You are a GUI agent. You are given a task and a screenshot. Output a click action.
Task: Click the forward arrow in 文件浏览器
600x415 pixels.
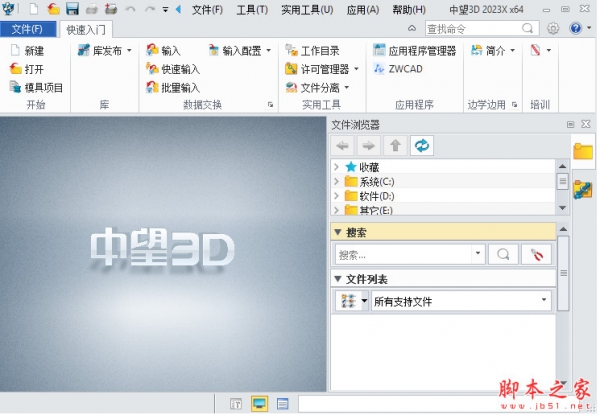[368, 146]
